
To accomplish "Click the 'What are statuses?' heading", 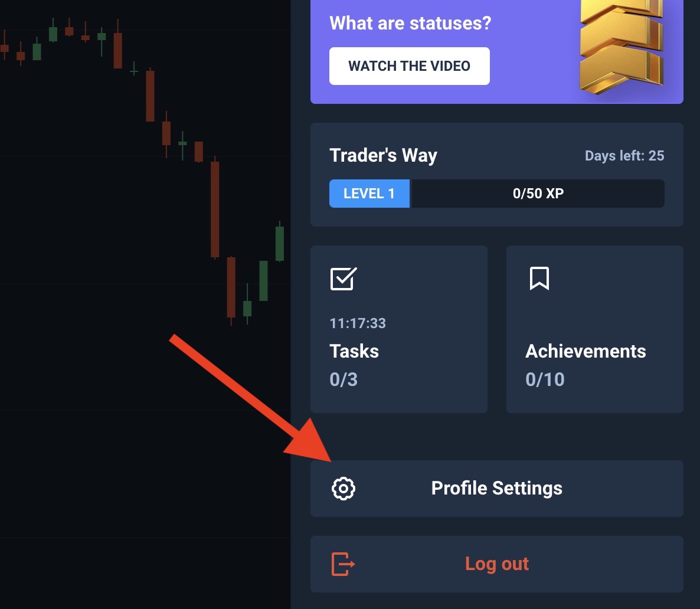I will [410, 23].
